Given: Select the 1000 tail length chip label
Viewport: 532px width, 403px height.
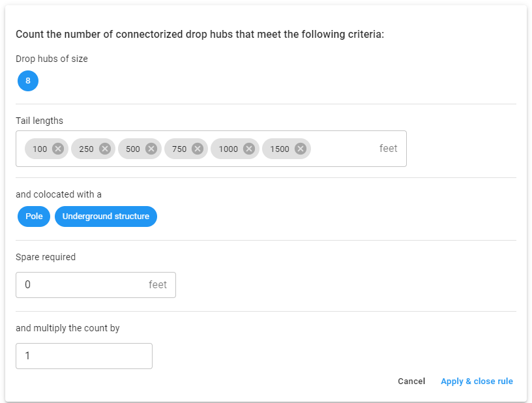Looking at the screenshot, I should pos(228,149).
